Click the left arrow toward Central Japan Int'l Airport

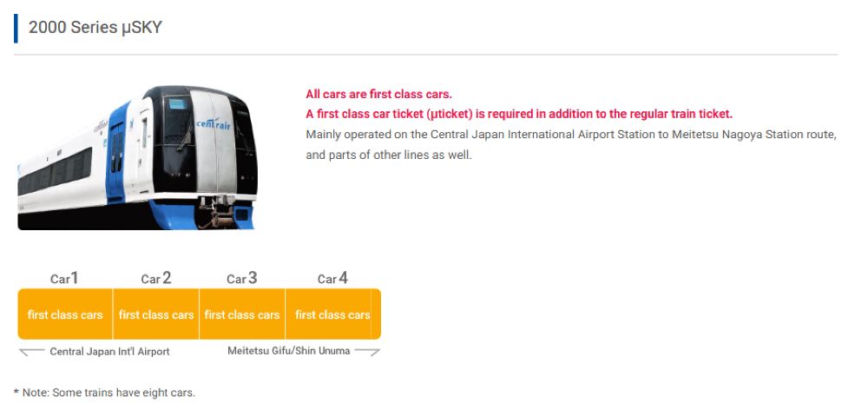click(31, 352)
